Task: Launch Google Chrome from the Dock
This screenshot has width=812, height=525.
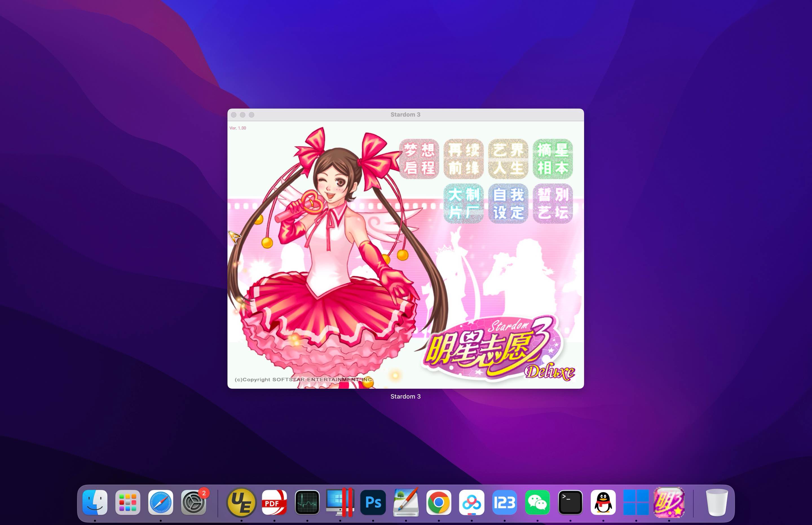Action: [439, 502]
